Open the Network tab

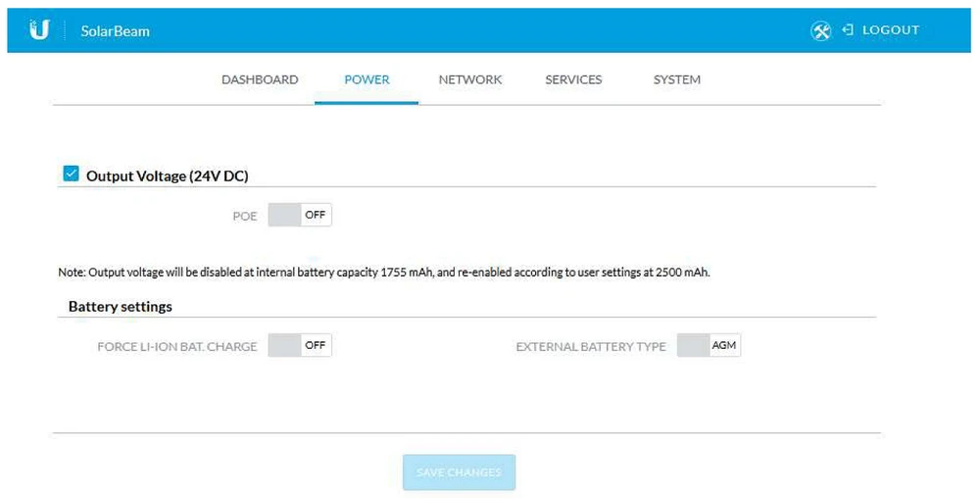(469, 79)
